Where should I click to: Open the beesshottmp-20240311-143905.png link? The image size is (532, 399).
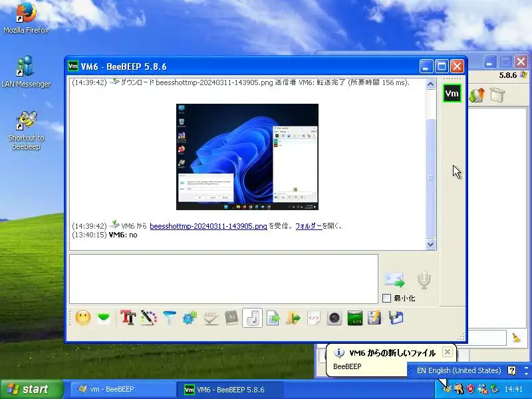click(208, 226)
